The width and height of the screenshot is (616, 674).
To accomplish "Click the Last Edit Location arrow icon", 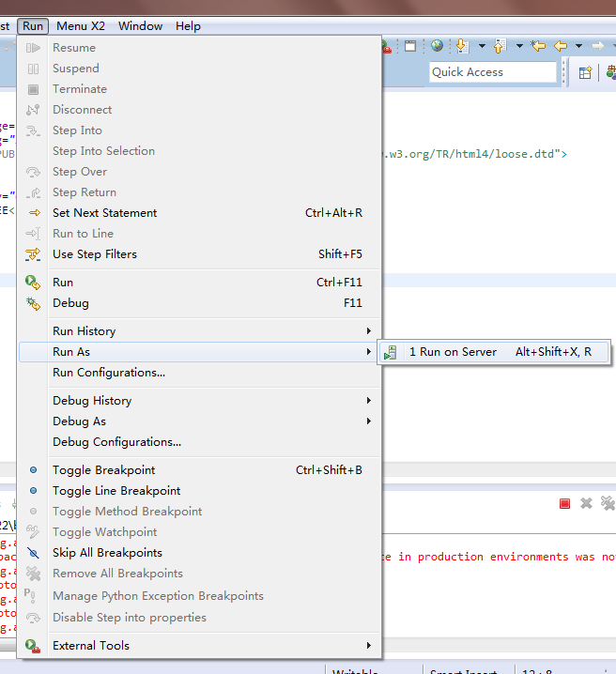I will (538, 45).
